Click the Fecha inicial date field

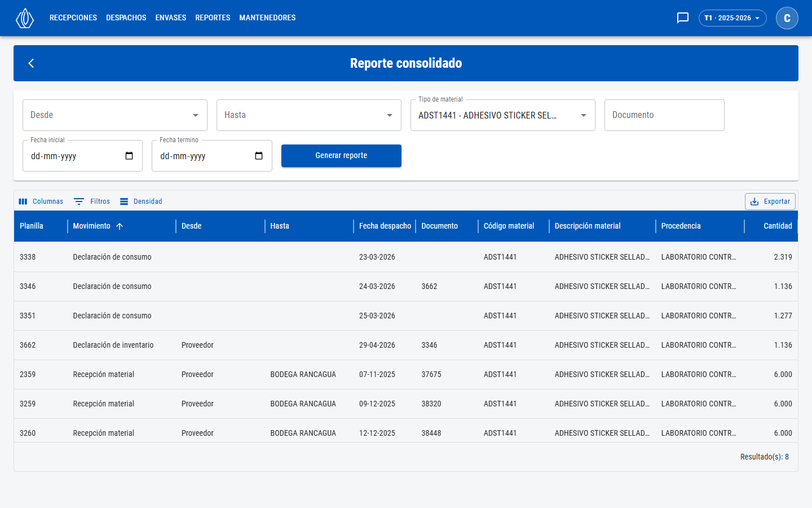[x=82, y=156]
